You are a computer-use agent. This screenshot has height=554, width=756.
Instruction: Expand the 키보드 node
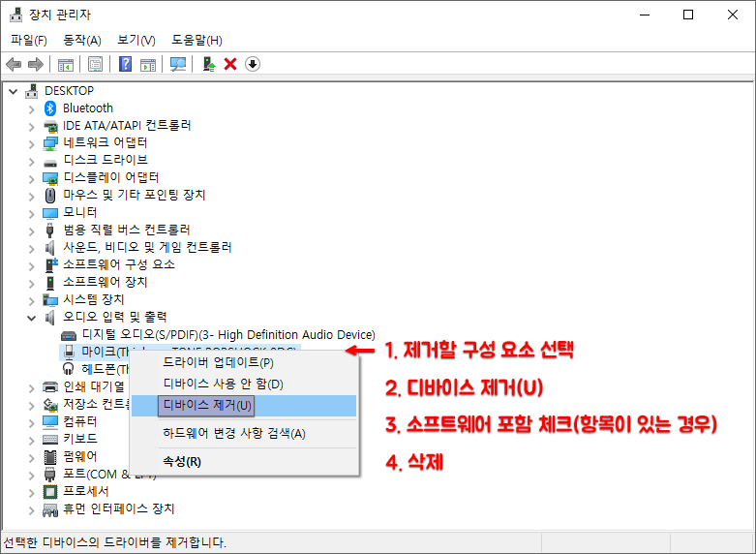[31, 440]
